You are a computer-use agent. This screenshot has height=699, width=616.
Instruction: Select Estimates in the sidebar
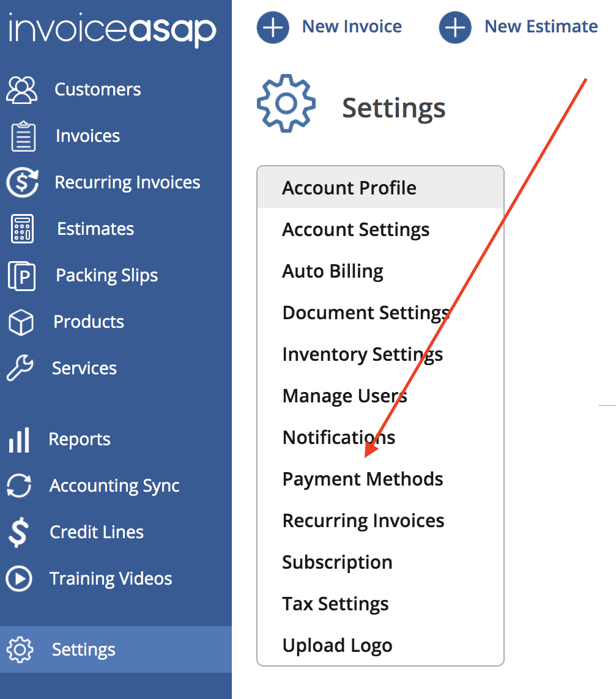pos(95,229)
